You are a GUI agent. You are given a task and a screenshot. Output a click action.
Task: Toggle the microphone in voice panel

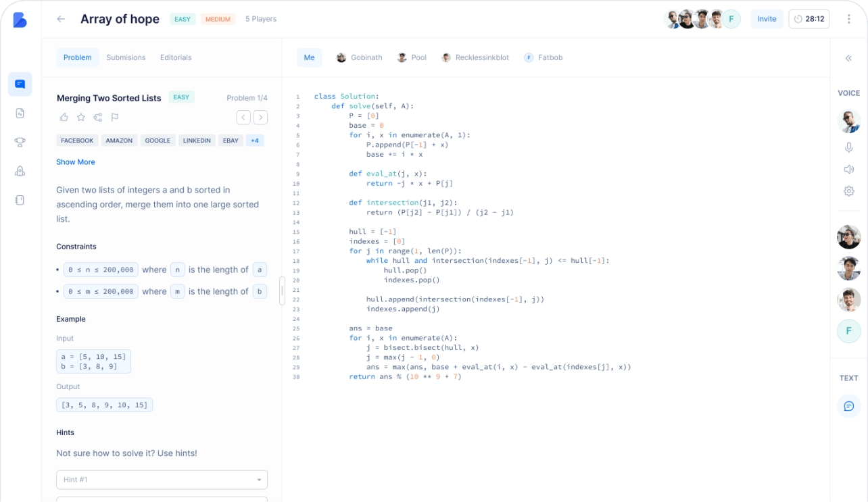pyautogui.click(x=849, y=147)
